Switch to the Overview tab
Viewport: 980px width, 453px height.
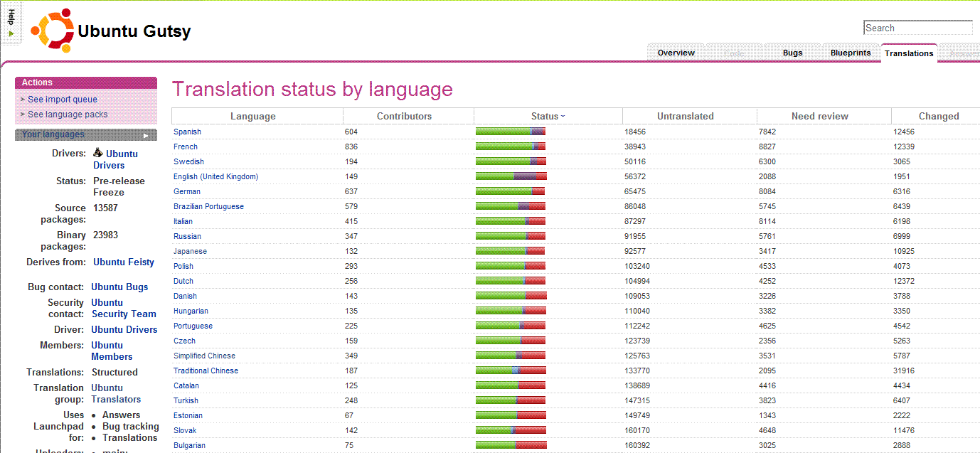click(x=676, y=53)
